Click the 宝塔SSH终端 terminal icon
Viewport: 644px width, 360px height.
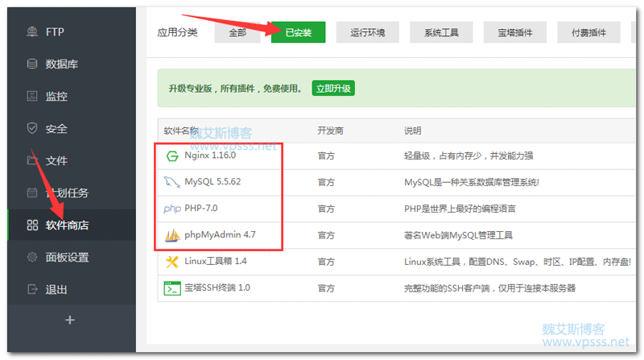(x=171, y=288)
